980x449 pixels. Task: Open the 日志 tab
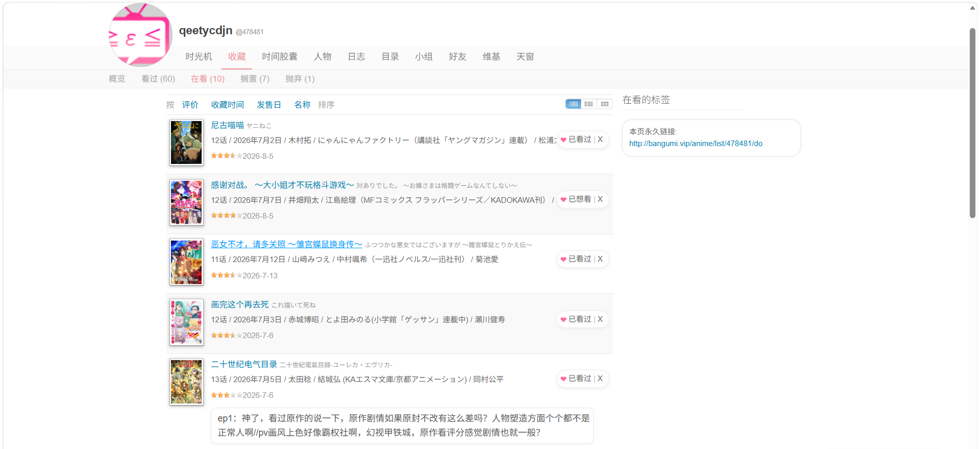point(356,57)
